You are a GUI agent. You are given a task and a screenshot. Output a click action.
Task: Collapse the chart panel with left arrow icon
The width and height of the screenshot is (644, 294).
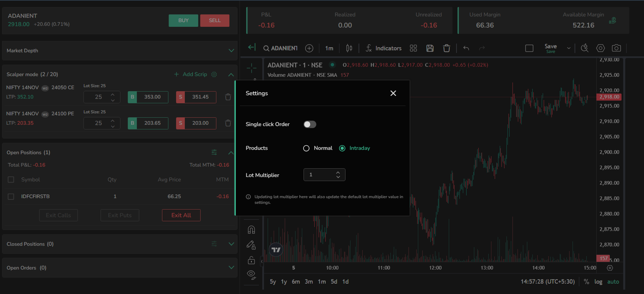pos(252,47)
